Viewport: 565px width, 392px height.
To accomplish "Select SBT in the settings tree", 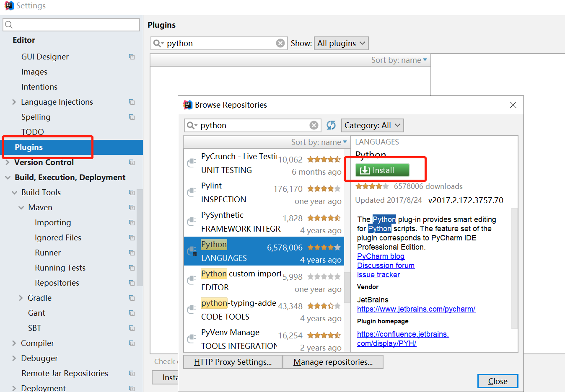I will tap(34, 328).
